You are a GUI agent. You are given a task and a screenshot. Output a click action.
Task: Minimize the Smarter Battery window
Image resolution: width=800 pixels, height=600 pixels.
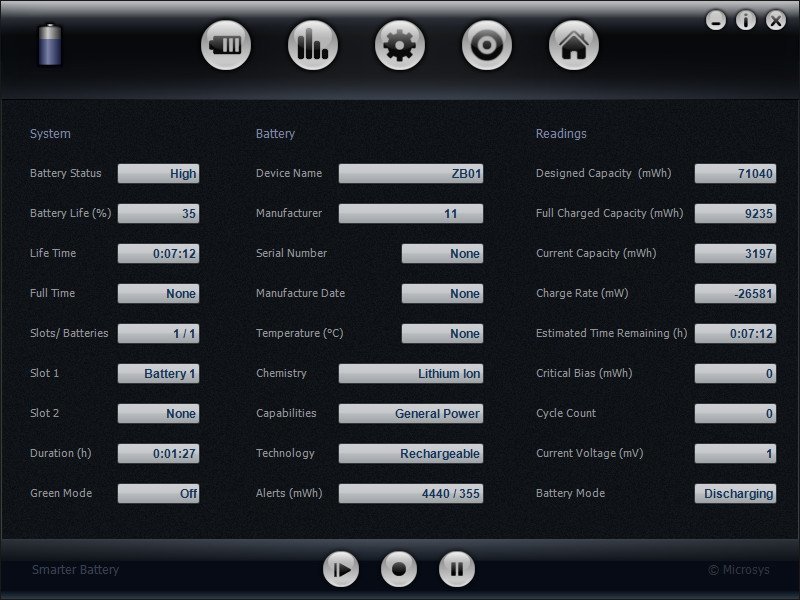(716, 20)
